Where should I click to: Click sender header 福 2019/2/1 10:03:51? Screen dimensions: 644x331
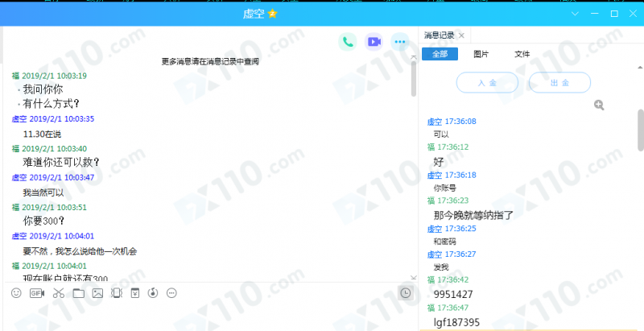point(49,208)
